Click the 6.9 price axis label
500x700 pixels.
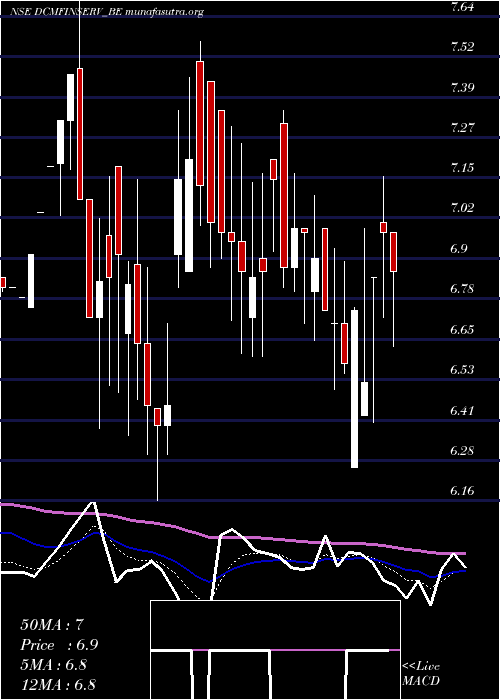point(460,249)
